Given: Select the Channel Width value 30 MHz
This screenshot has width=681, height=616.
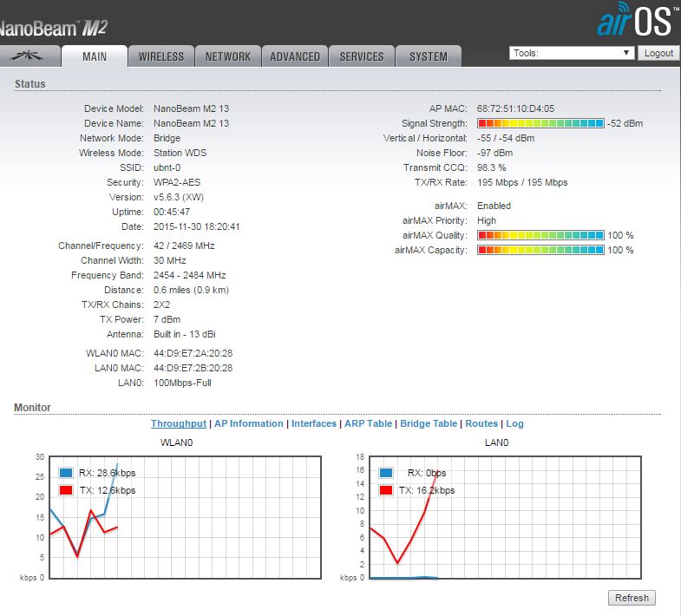Looking at the screenshot, I should pos(169,260).
